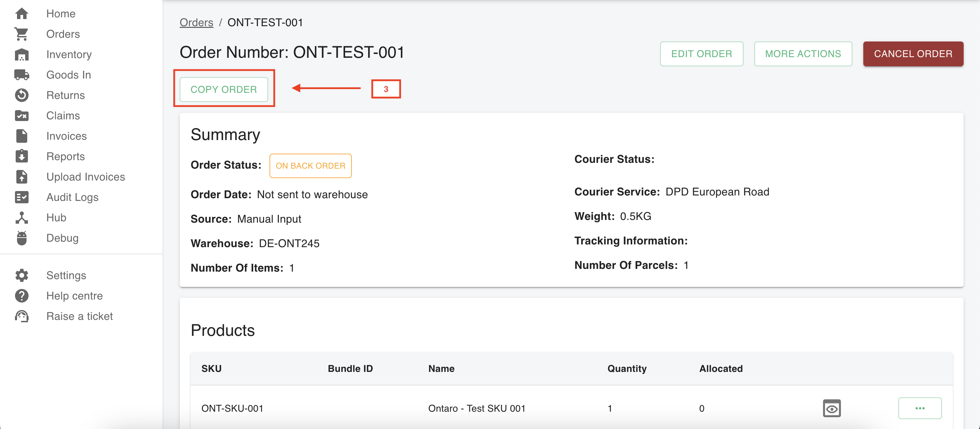This screenshot has width=980, height=429.
Task: Select Hub menu item
Action: pyautogui.click(x=56, y=218)
